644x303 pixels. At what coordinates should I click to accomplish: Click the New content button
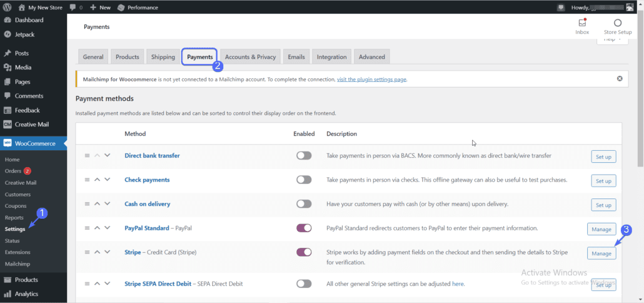(x=100, y=8)
